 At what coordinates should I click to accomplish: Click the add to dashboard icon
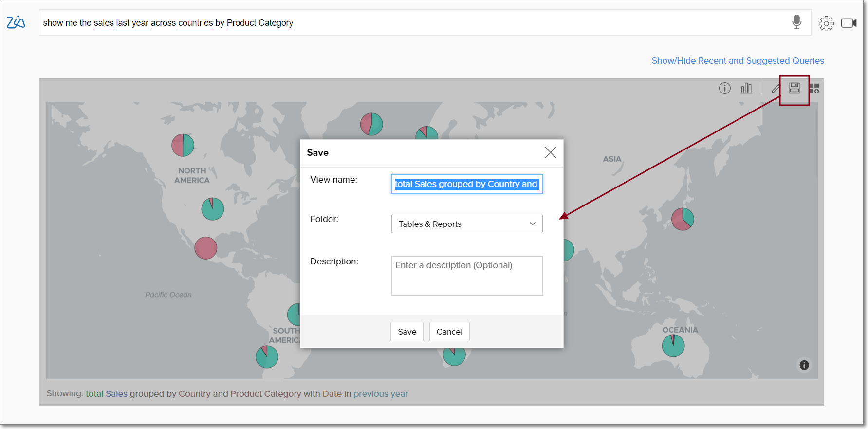(x=814, y=89)
